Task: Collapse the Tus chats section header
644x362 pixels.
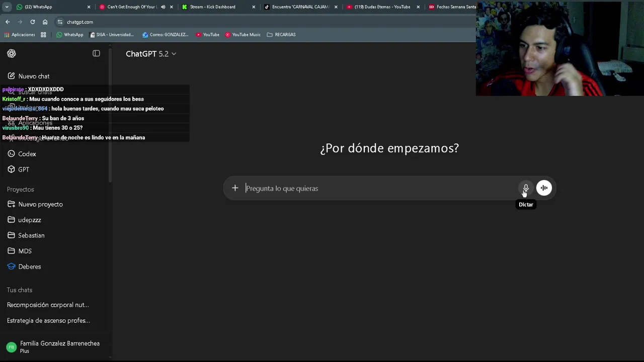Action: pos(20,290)
